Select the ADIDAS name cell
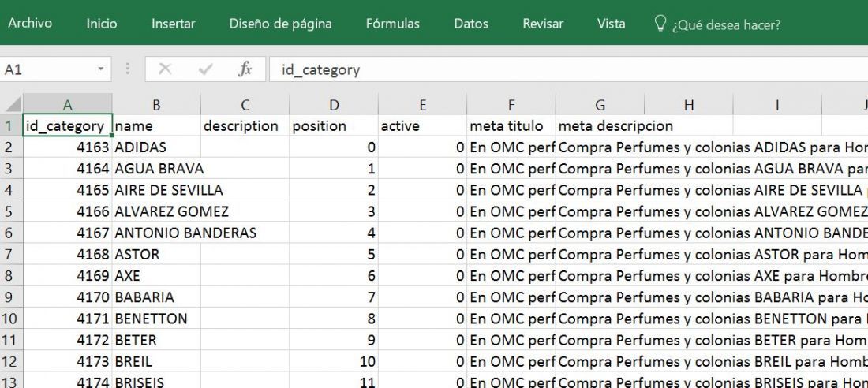Image resolution: width=868 pixels, height=388 pixels. pos(156,147)
